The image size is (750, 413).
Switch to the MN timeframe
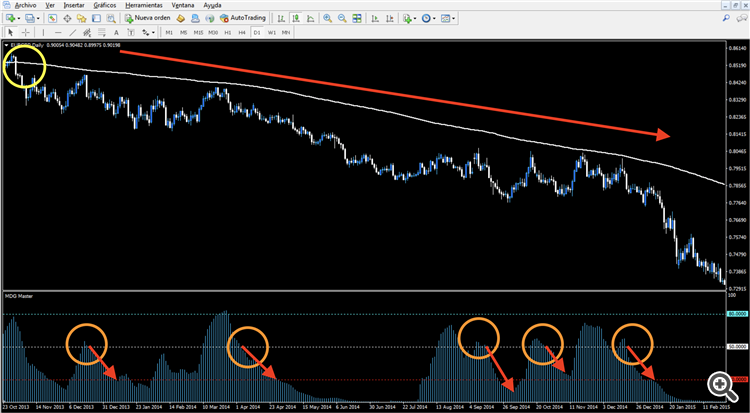click(286, 33)
